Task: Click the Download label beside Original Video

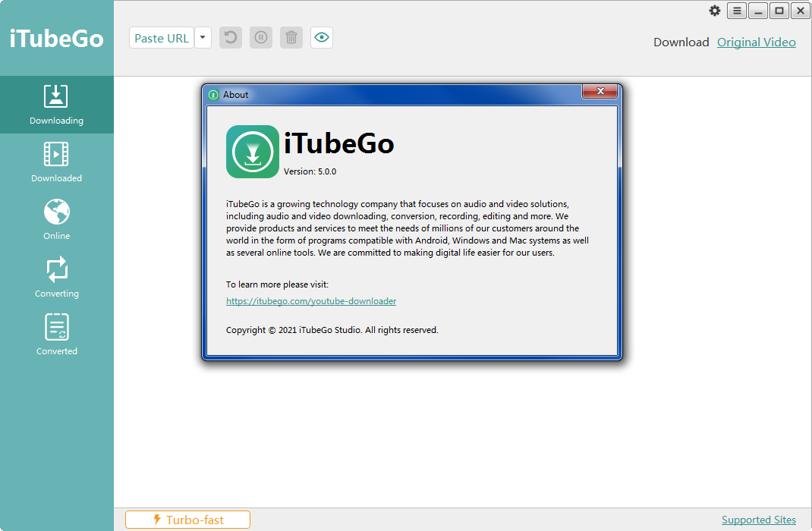Action: [681, 42]
